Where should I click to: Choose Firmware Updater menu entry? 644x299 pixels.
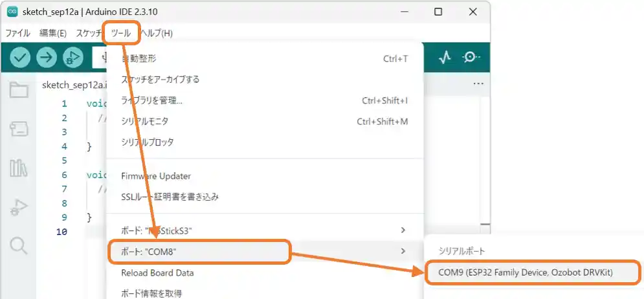(265, 176)
